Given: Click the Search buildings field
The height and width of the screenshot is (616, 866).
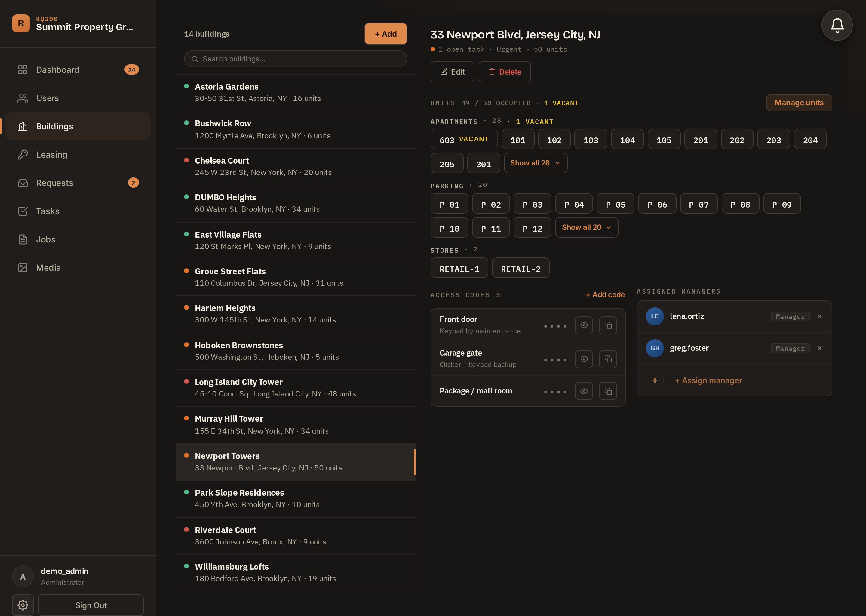Looking at the screenshot, I should point(295,59).
